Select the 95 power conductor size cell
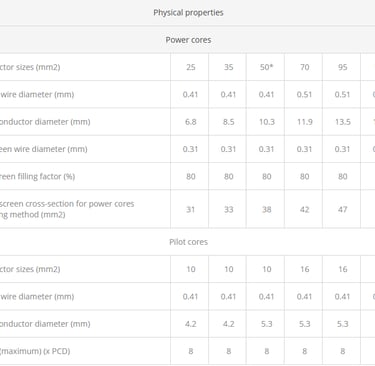Screen dimensions: 375x366 click(342, 67)
